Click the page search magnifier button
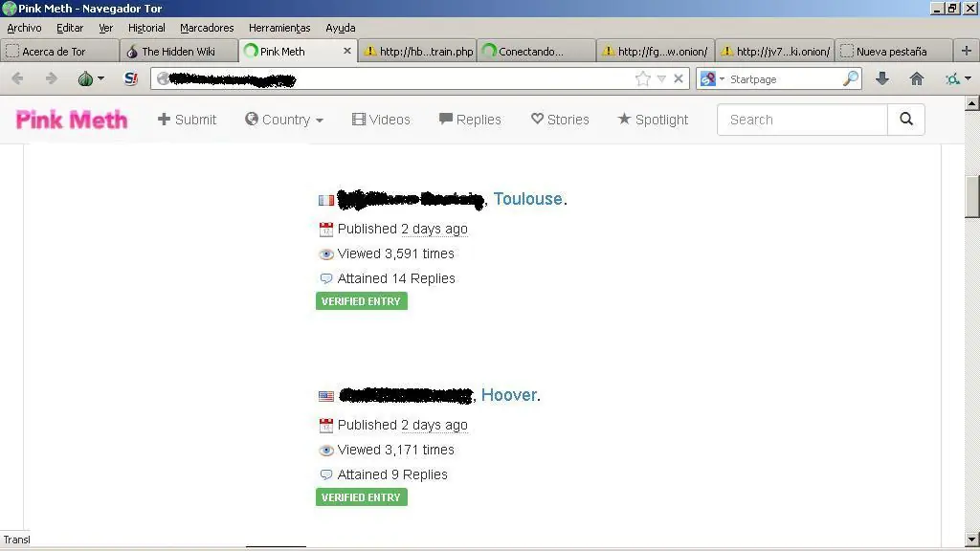Image resolution: width=980 pixels, height=551 pixels. click(906, 120)
